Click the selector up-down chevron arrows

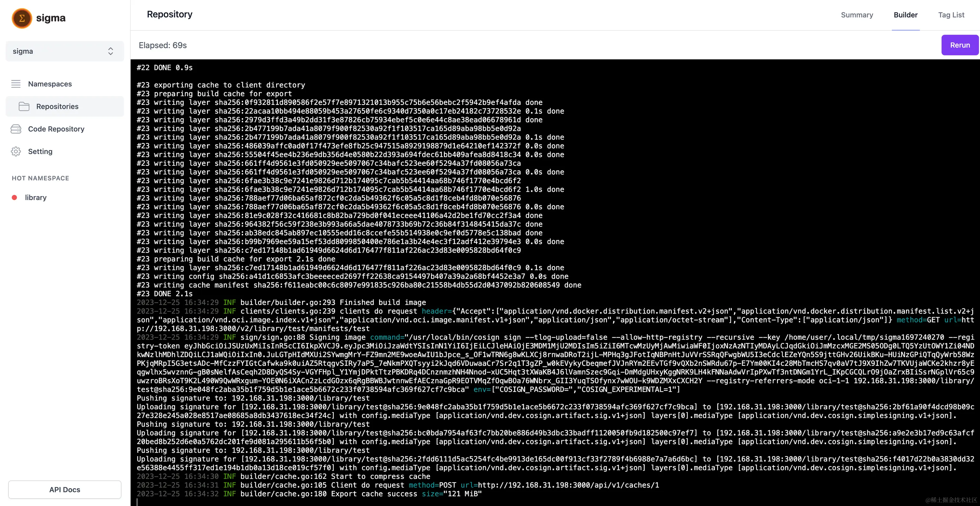[x=110, y=51]
